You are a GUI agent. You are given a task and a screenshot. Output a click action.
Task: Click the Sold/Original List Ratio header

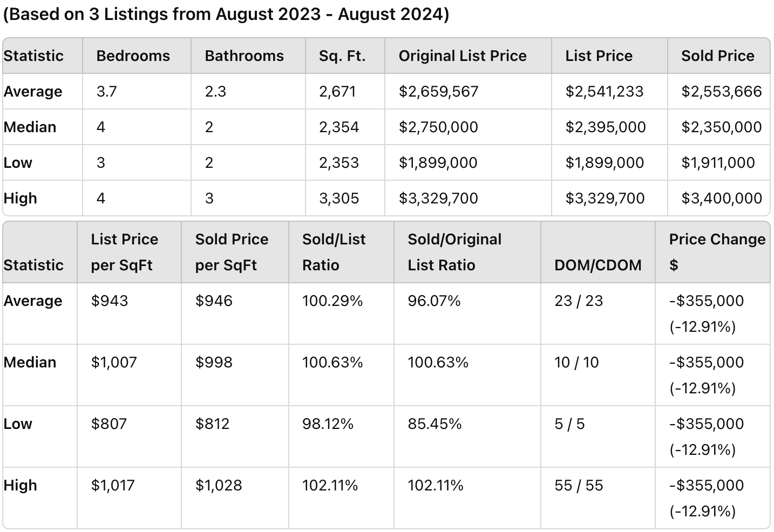coord(454,252)
